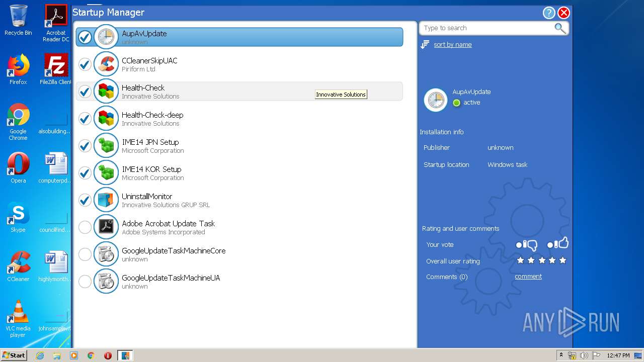Vote thumbs down for AupAvUpdate
This screenshot has width=644, height=362.
pos(527,245)
